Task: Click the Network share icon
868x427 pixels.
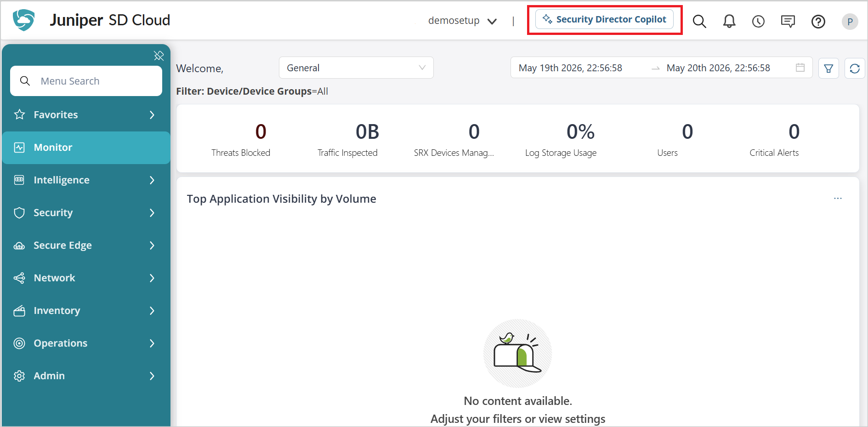Action: pos(19,278)
